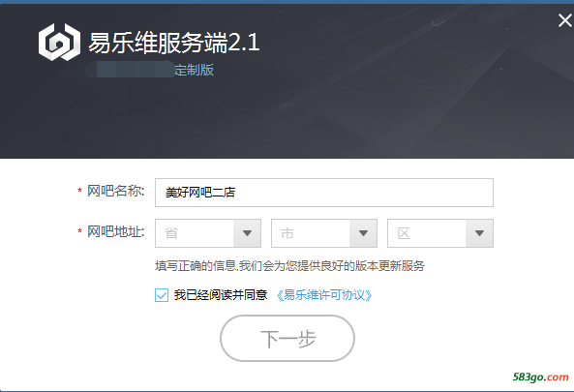Click the 下一步 button

pyautogui.click(x=287, y=338)
